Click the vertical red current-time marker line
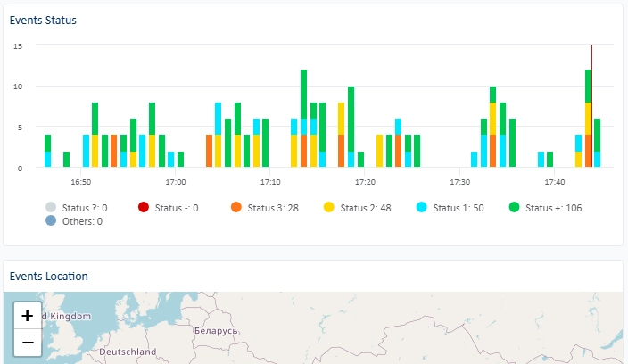Screen dimensions: 628x364 click(592, 105)
